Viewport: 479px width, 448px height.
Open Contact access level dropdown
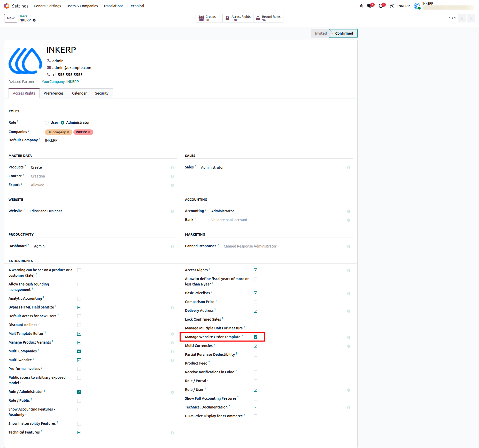point(99,176)
